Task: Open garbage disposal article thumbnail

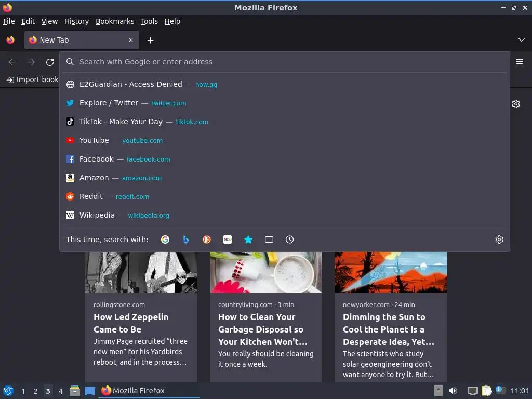Action: 266,272
